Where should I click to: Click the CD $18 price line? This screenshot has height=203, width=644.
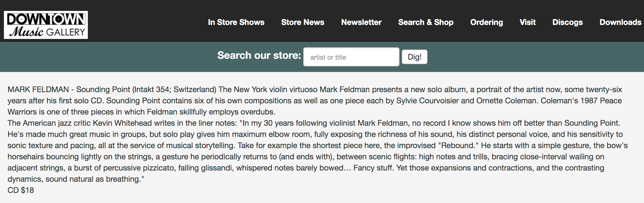pyautogui.click(x=21, y=190)
